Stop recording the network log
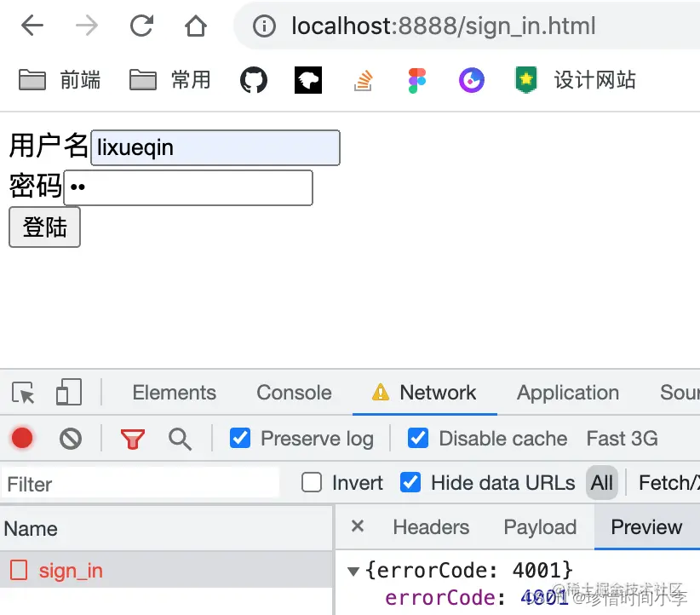 (x=22, y=438)
